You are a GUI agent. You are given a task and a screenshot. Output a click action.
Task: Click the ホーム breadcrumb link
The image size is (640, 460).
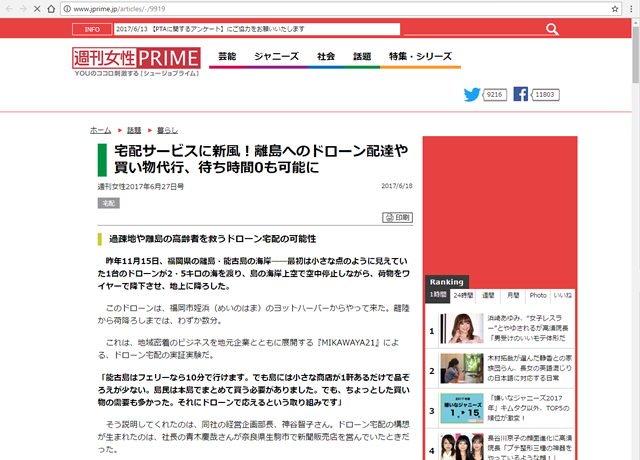pos(100,130)
